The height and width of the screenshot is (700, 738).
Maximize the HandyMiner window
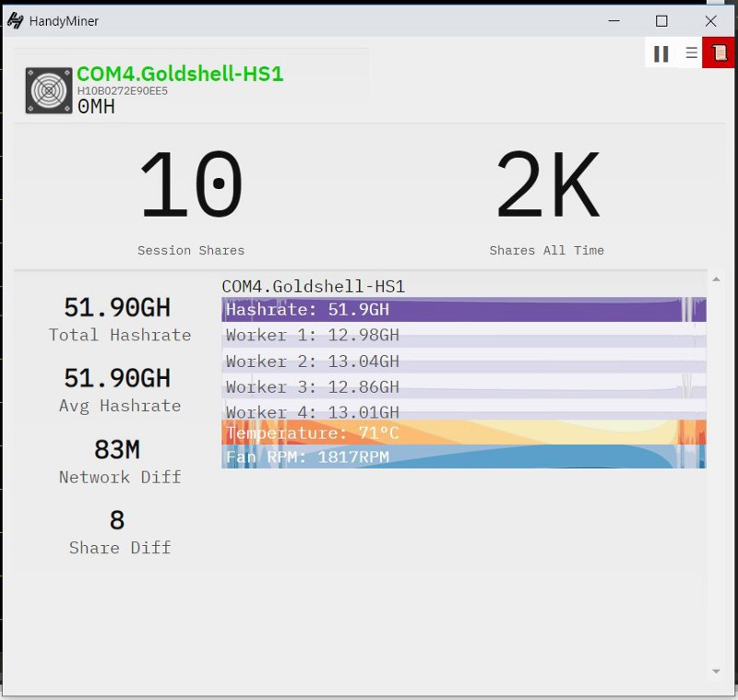pos(661,20)
